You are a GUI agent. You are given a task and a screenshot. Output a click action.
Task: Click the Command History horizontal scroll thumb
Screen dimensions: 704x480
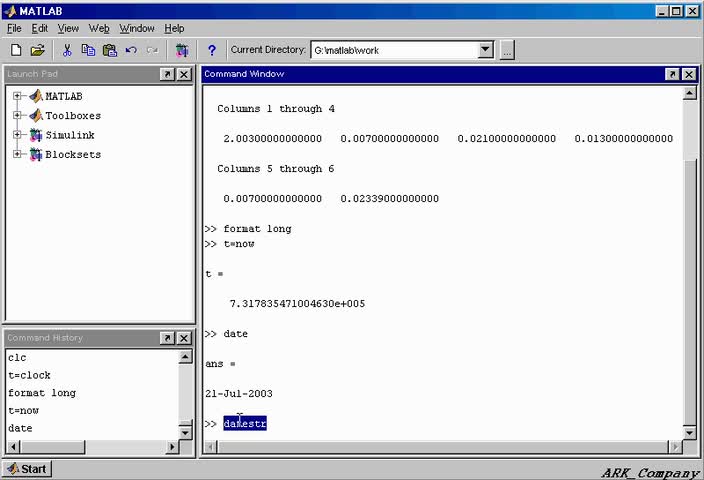53,447
